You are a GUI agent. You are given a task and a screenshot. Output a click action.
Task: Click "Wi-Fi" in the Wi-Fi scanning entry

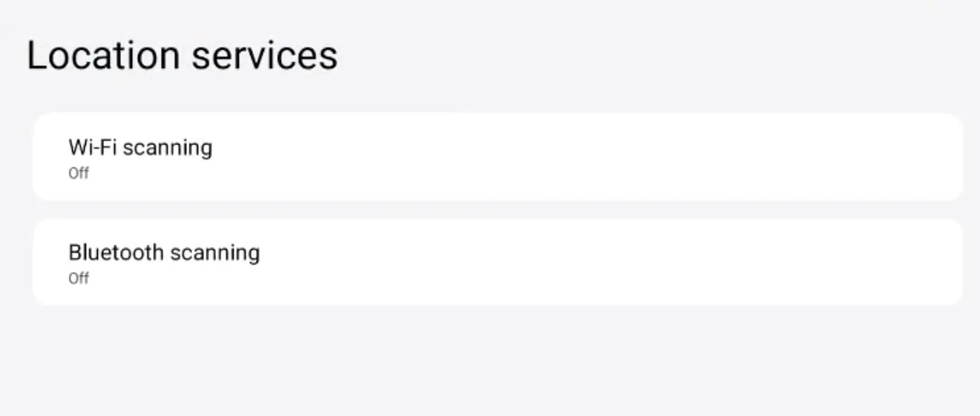coord(92,146)
